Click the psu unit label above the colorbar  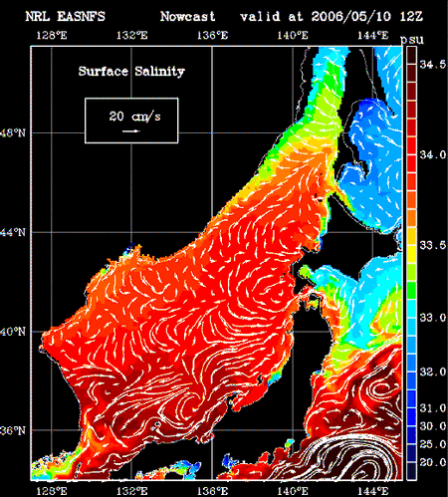tap(412, 40)
